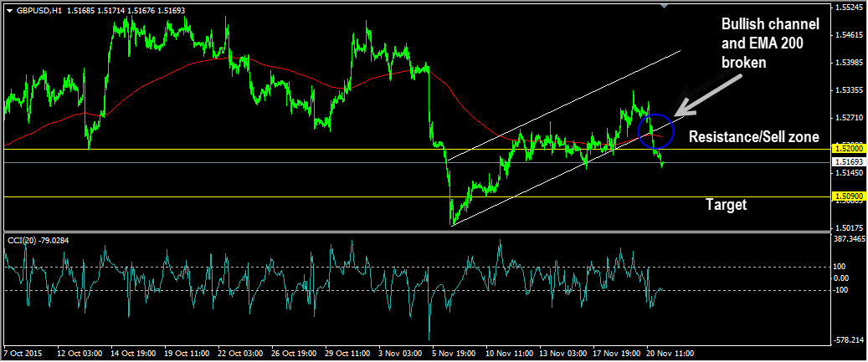Click the 0.00 level on CCI scale
This screenshot has height=362, width=868.
[841, 278]
